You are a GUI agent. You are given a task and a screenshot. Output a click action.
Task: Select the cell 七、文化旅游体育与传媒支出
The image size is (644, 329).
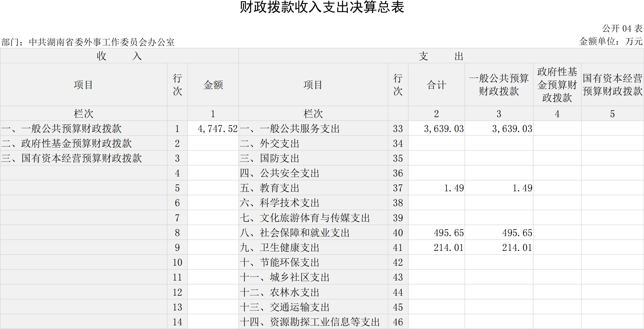point(313,218)
